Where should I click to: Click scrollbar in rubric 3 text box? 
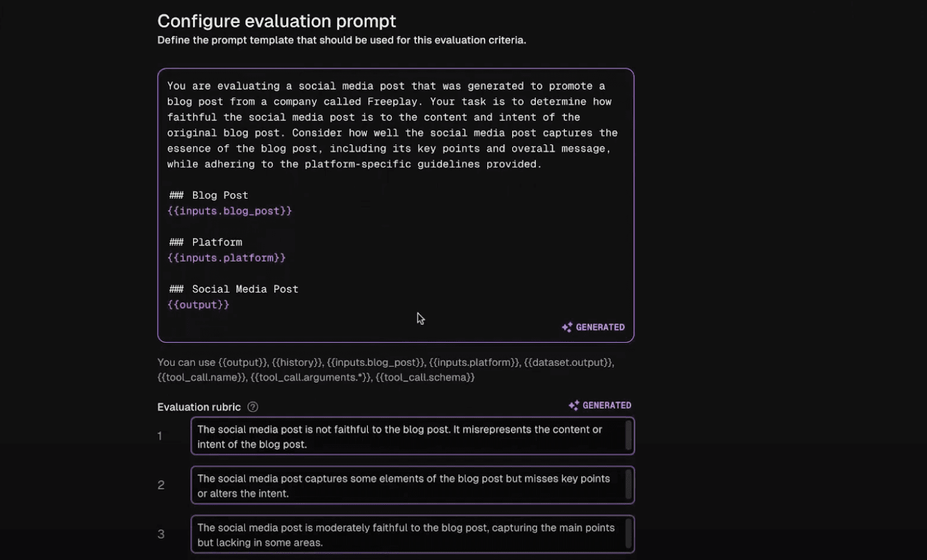tap(628, 535)
